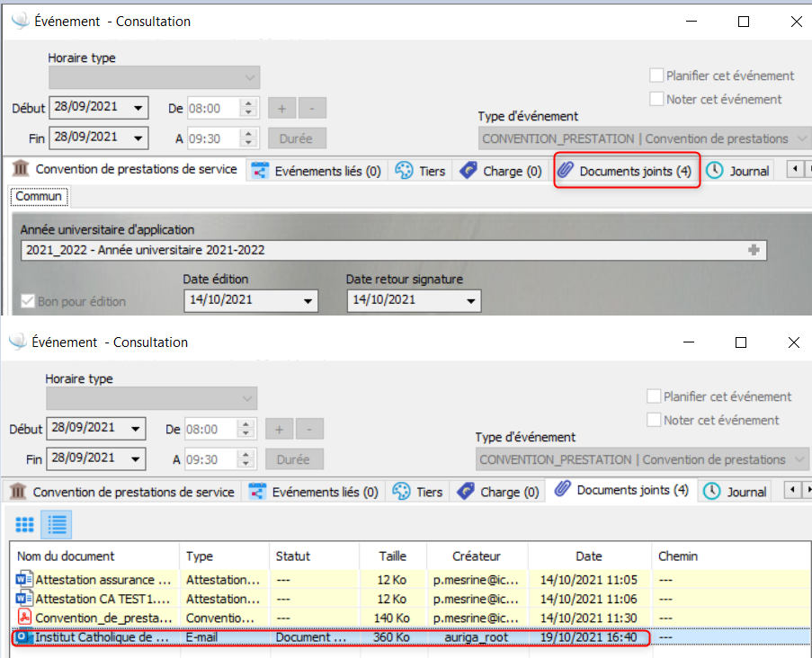812x658 pixels.
Task: Click the Créateur column header
Action: pos(477,556)
